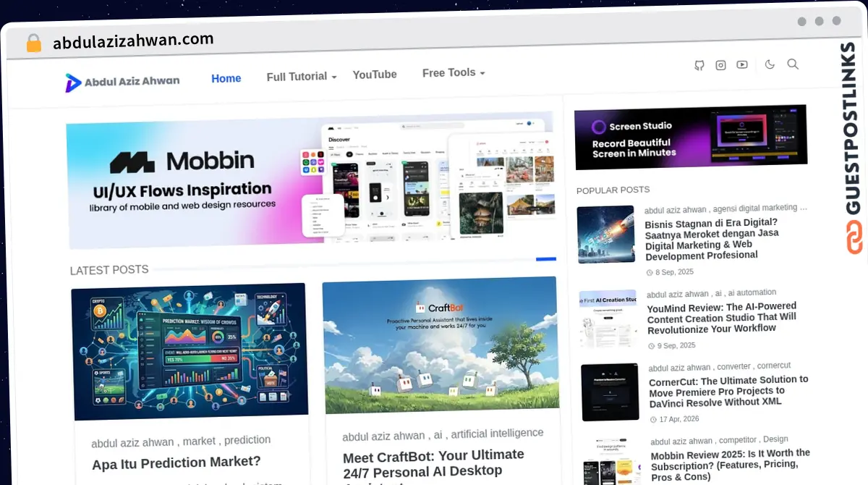Click the 'agensi digital marketing' tag

[761, 208]
